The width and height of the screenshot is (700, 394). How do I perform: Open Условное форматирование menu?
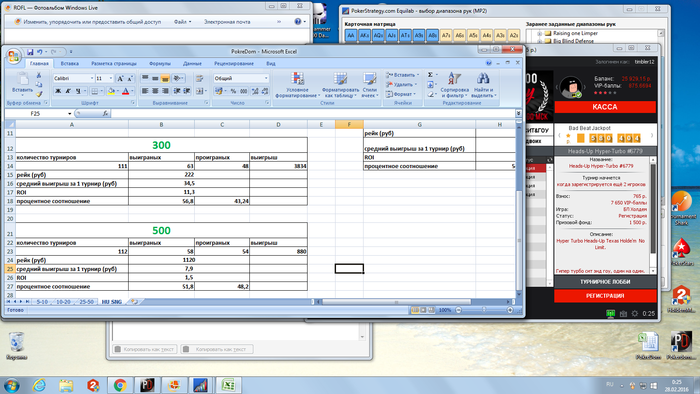click(297, 85)
